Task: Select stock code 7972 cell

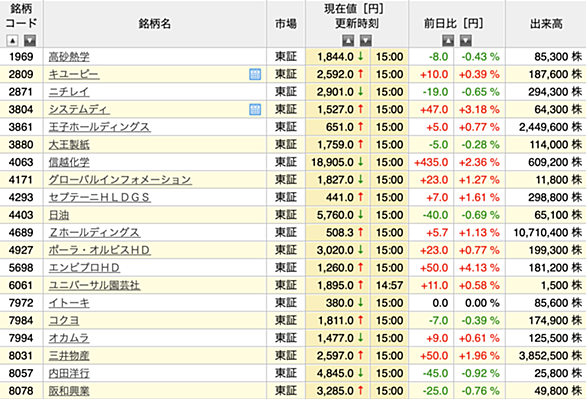Action: tap(21, 303)
